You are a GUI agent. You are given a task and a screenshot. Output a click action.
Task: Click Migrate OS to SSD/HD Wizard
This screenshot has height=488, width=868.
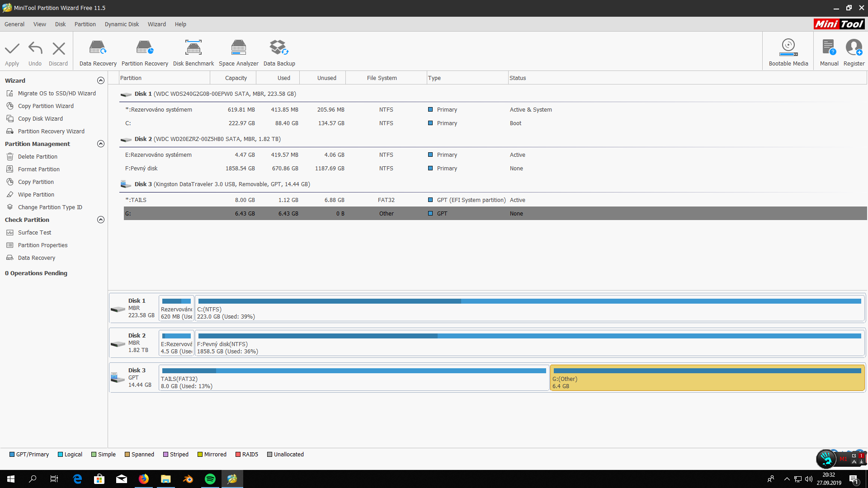coord(57,94)
